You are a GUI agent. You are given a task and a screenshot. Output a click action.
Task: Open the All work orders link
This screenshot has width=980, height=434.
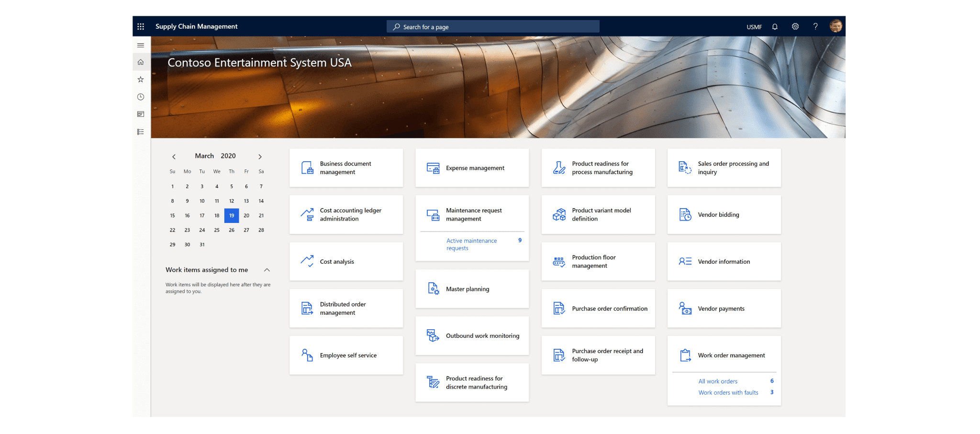(x=718, y=381)
